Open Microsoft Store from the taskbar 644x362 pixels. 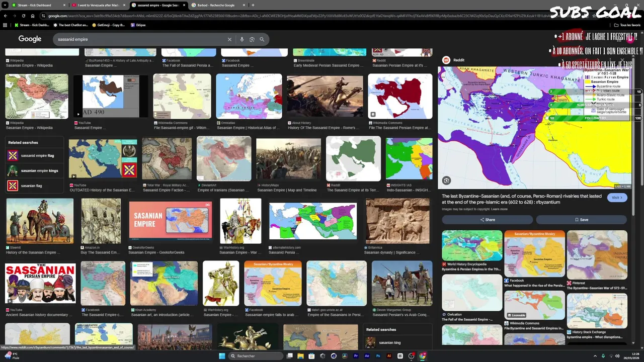pyautogui.click(x=311, y=356)
